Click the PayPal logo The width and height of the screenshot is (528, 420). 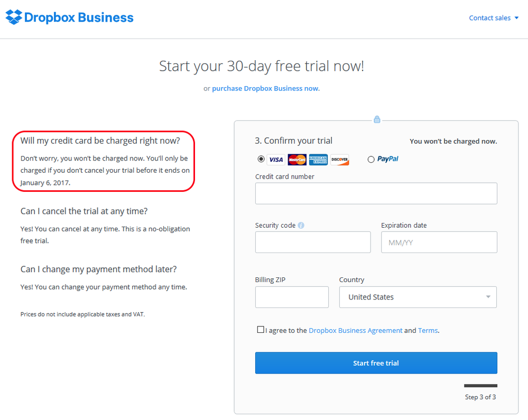[x=388, y=159]
